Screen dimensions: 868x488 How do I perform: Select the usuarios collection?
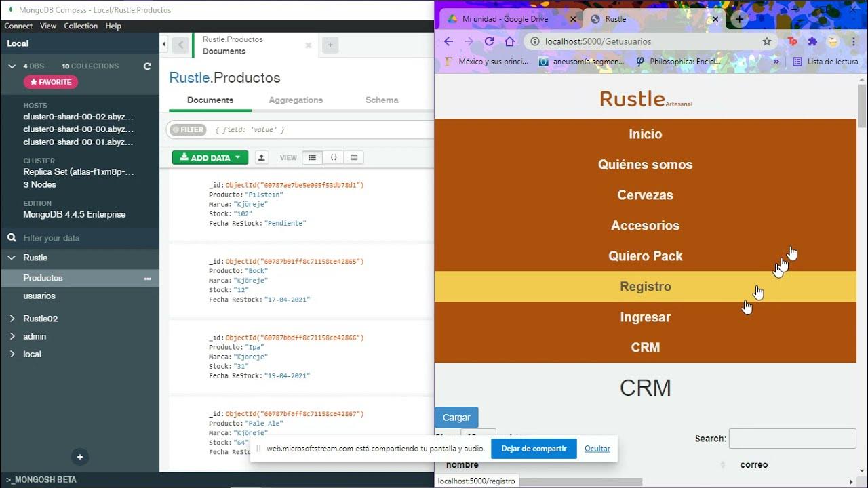click(x=39, y=296)
